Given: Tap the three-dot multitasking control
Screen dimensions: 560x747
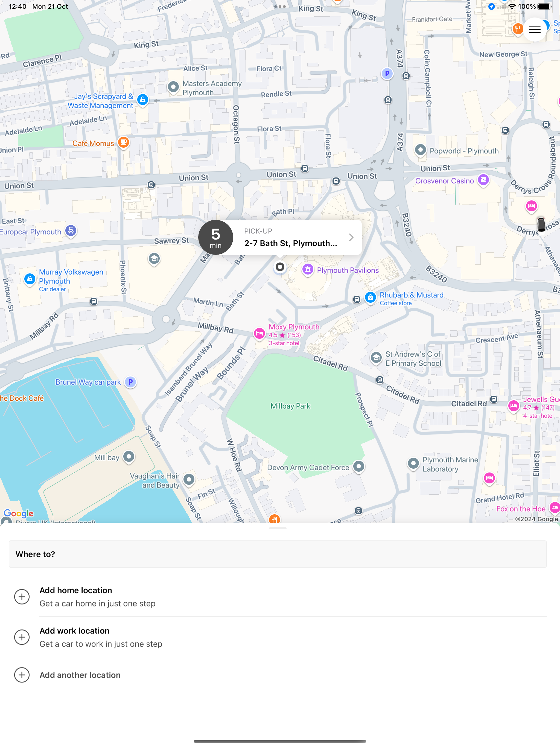Looking at the screenshot, I should 280,6.
